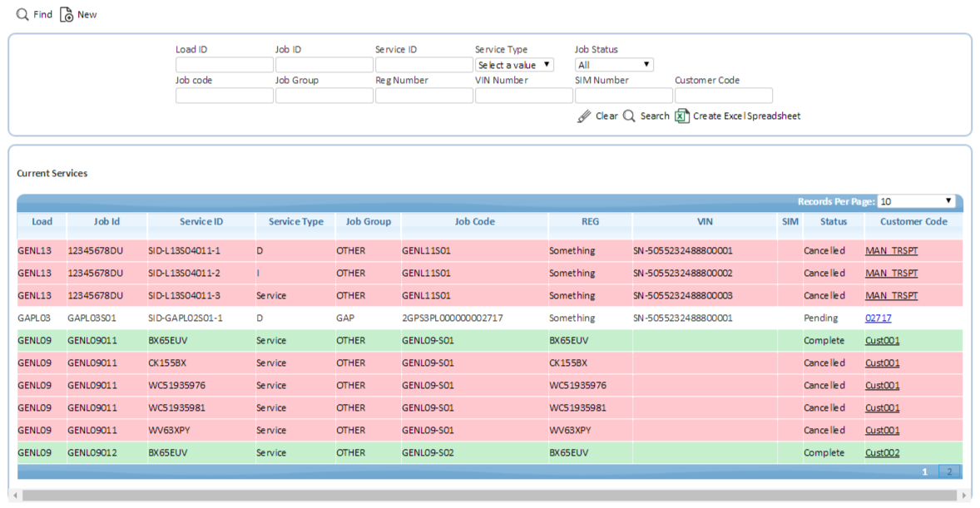The width and height of the screenshot is (980, 508).
Task: Click the REG column header
Action: [590, 222]
